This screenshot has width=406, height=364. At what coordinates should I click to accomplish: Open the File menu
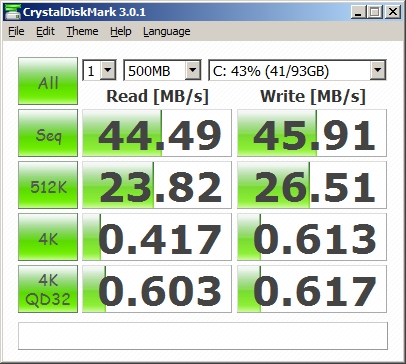tap(16, 31)
